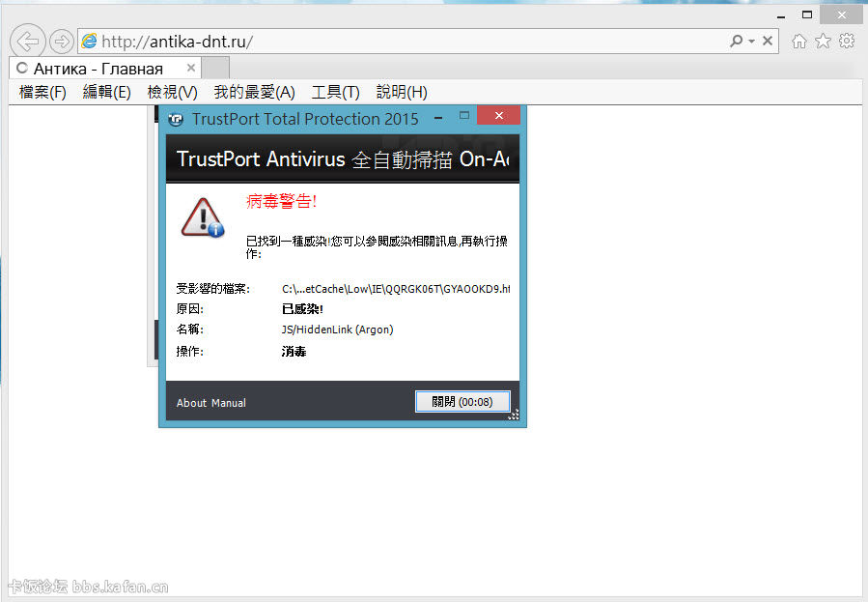Screen dimensions: 868x602
Task: Click the 消毒 action text
Action: [294, 352]
